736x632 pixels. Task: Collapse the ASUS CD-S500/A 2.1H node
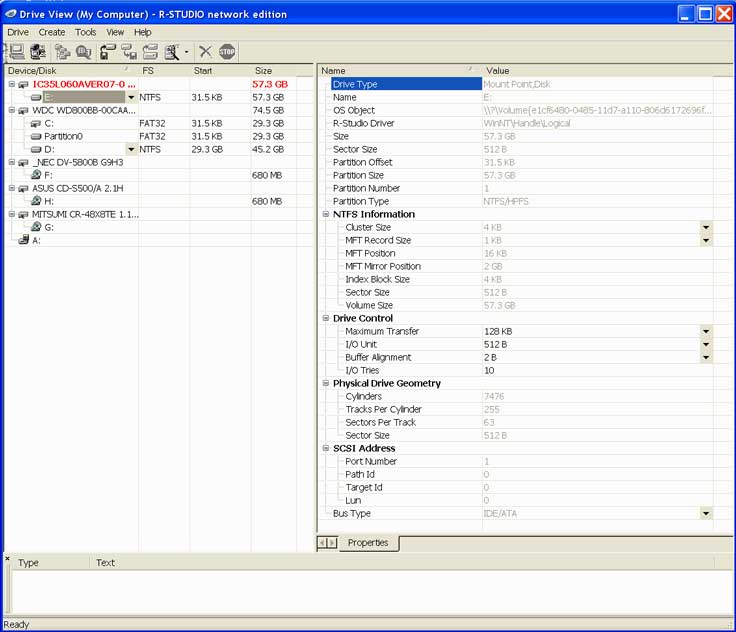coord(12,188)
